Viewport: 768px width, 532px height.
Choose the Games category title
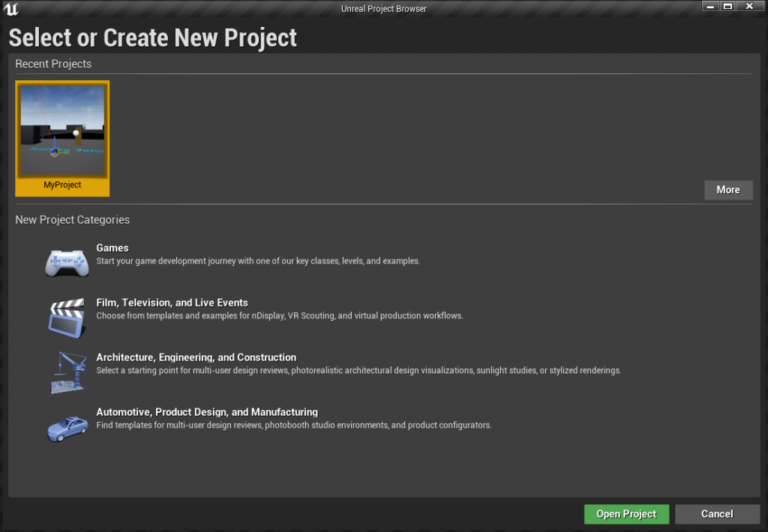coord(112,248)
